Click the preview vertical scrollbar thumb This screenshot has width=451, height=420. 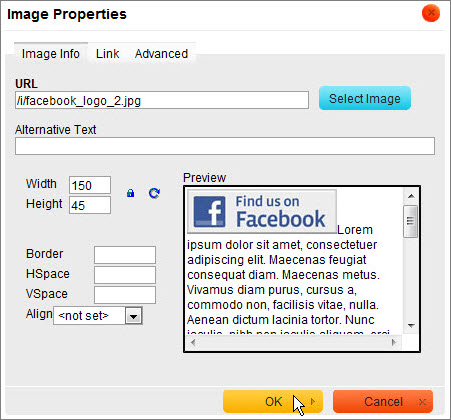coord(410,221)
